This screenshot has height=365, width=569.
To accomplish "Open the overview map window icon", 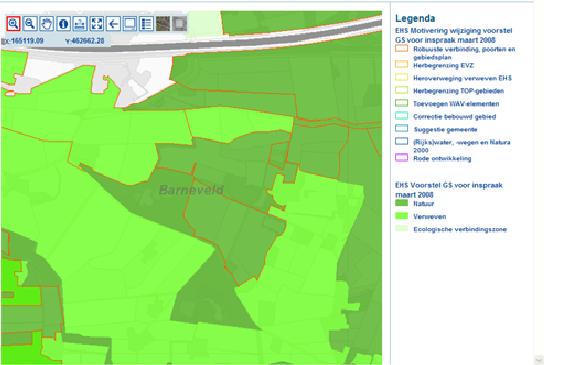I will tap(130, 24).
